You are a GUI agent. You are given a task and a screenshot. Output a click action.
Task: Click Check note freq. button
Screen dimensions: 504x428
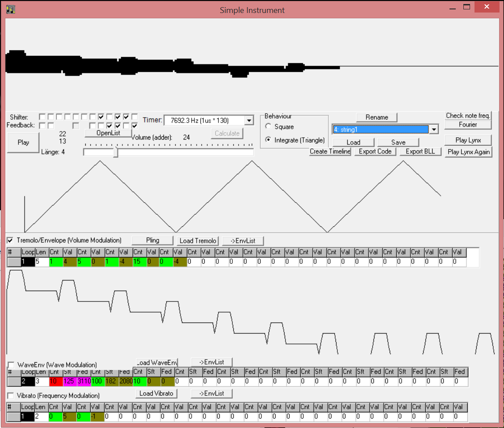468,115
